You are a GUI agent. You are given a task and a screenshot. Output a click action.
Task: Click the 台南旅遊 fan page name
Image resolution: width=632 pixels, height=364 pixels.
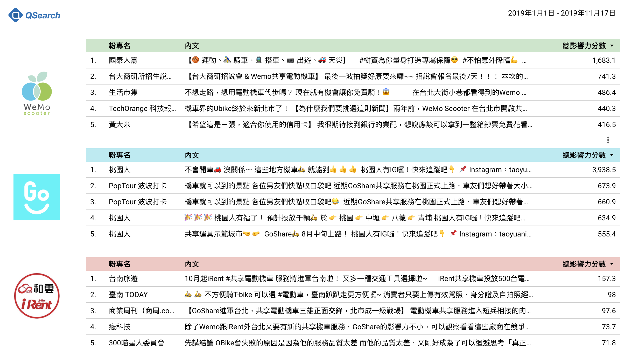click(123, 279)
